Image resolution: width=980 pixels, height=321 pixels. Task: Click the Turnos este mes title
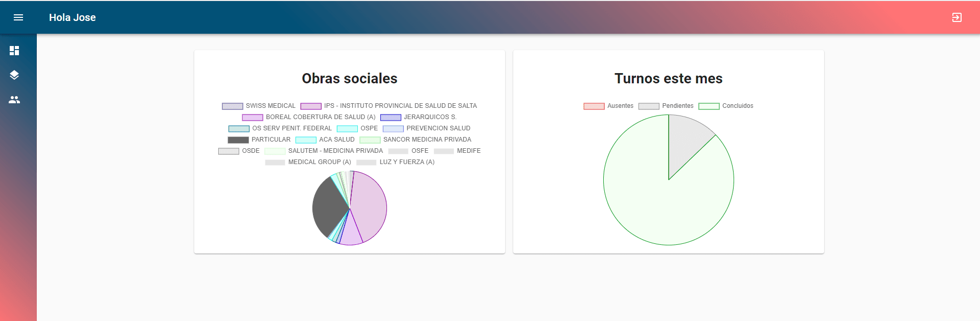point(669,78)
